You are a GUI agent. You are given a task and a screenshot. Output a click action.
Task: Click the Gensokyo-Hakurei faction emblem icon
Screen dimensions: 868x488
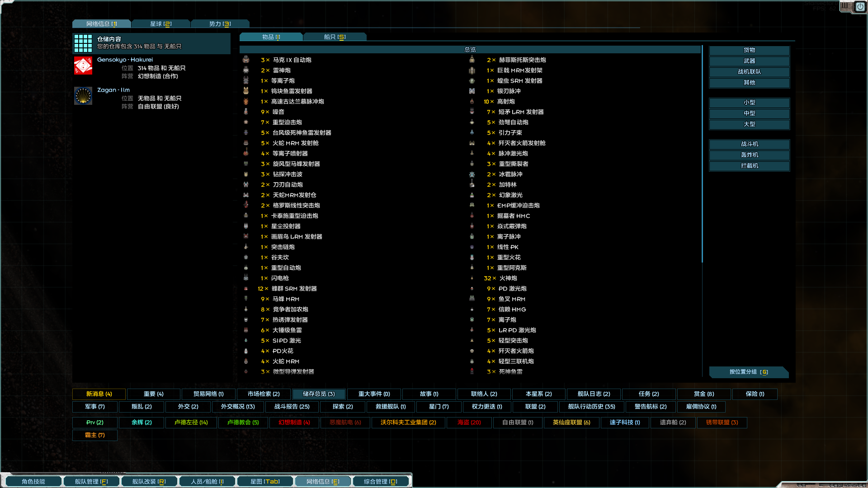(x=83, y=65)
